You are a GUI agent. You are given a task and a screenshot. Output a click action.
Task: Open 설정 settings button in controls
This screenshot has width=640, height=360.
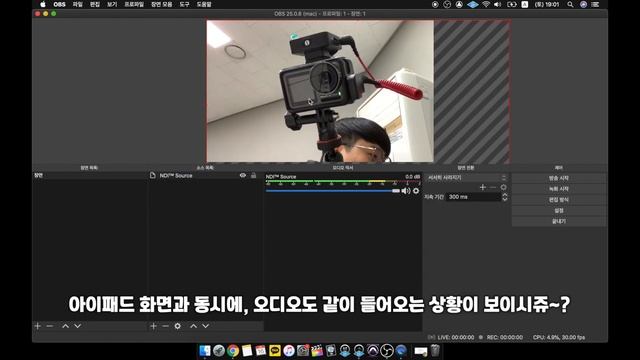559,210
